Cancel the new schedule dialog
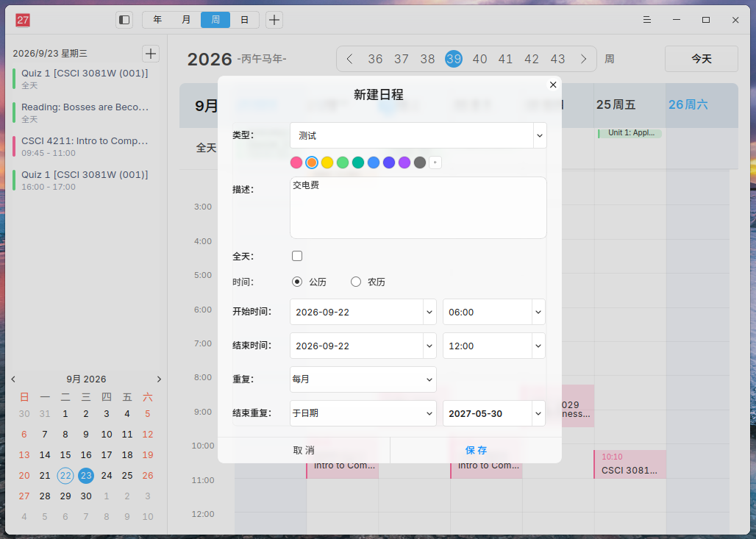Screen dimensions: 756x539 [304, 450]
